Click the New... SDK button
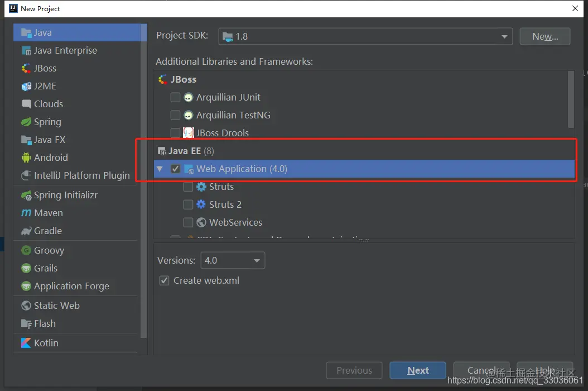588x391 pixels. pyautogui.click(x=545, y=36)
